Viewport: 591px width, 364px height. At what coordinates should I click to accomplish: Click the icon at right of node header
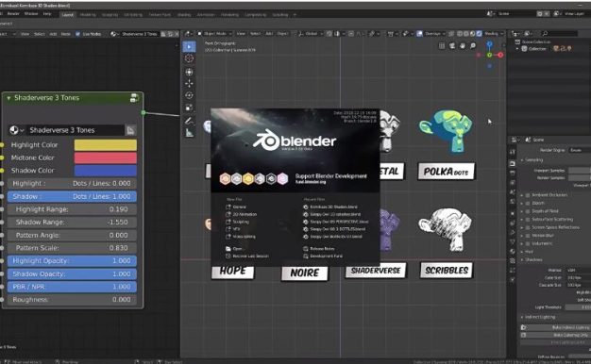coord(134,98)
